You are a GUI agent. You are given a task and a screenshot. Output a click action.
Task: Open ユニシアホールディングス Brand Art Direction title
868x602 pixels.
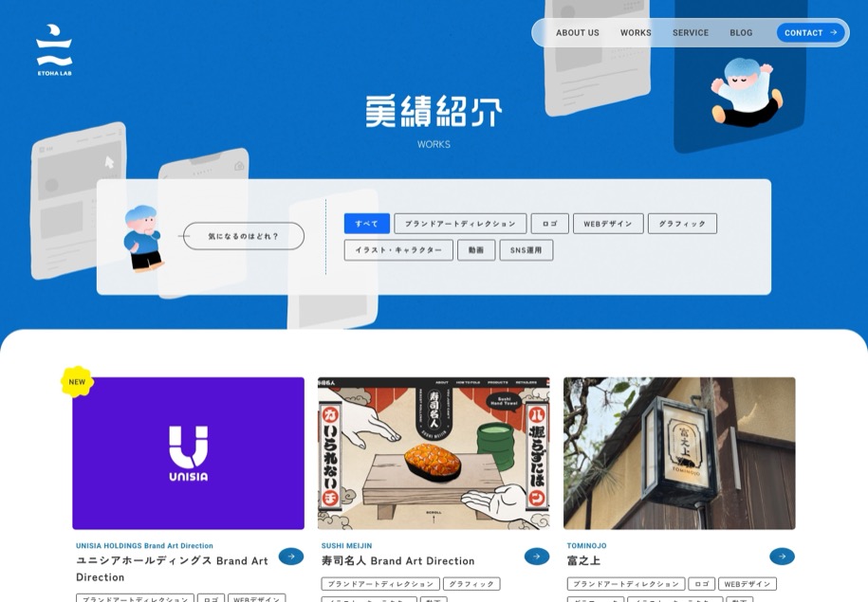pos(172,569)
